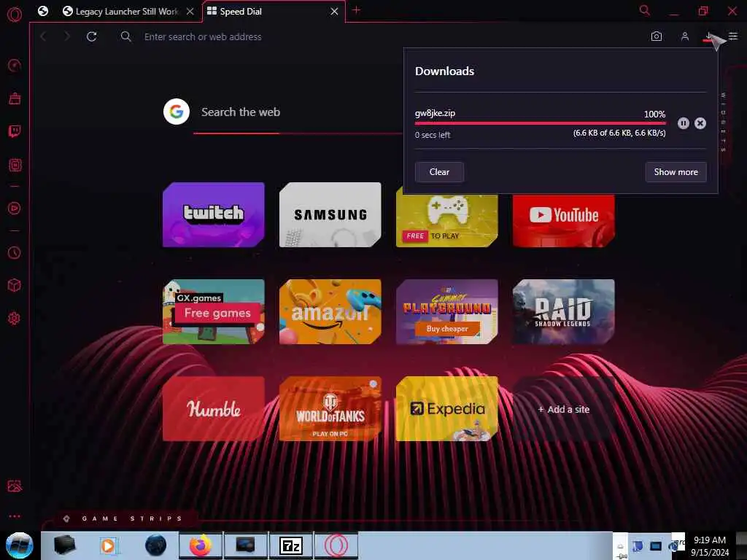
Task: Pause the gw8jke.zip download
Action: pyautogui.click(x=683, y=123)
